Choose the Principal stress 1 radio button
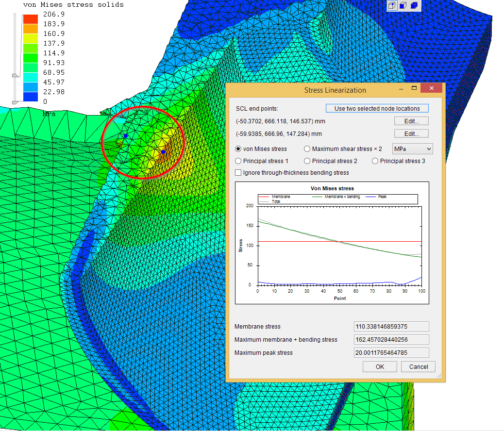Viewport: 504px width, 431px height. point(238,161)
